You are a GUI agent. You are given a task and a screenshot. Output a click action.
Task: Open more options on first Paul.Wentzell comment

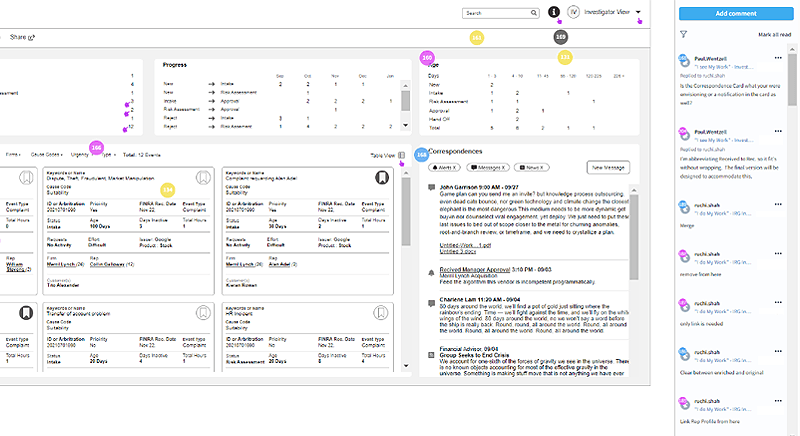tap(778, 58)
